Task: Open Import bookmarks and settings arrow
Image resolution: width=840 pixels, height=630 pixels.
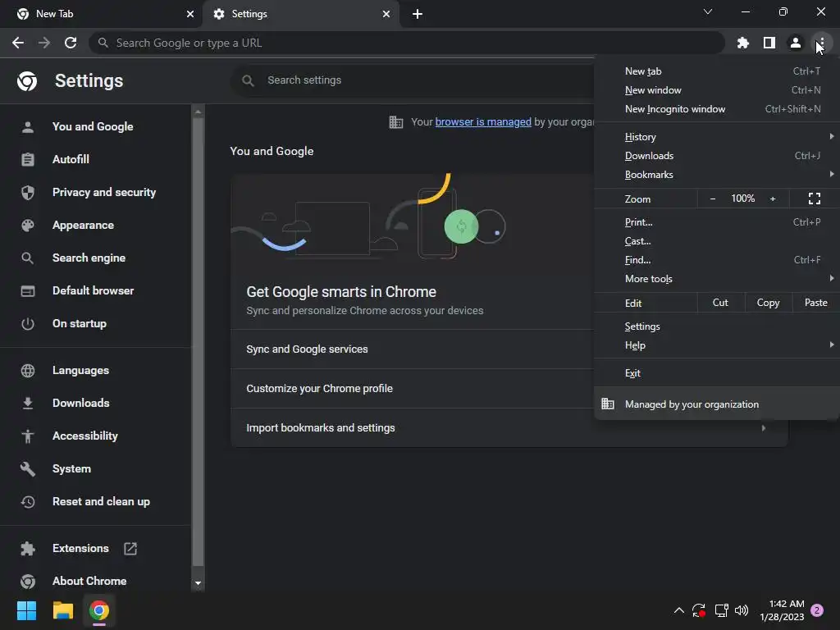Action: click(764, 428)
